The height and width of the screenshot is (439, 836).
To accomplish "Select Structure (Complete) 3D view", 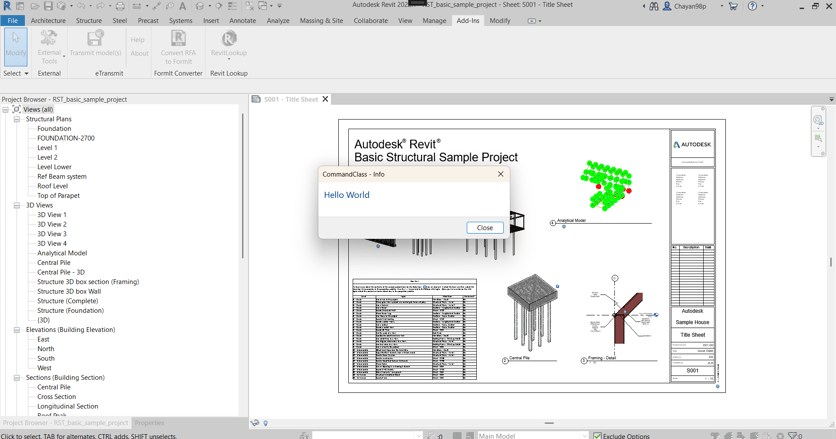I will coord(67,301).
